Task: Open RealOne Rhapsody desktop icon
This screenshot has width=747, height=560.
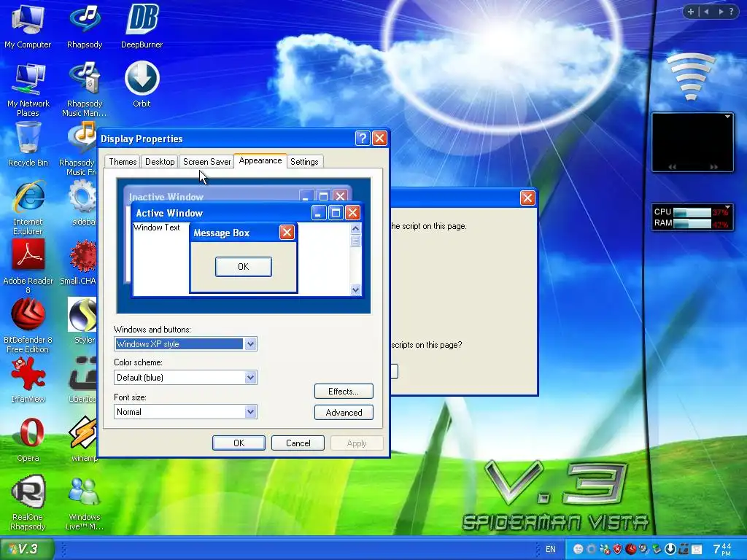Action: (28, 503)
